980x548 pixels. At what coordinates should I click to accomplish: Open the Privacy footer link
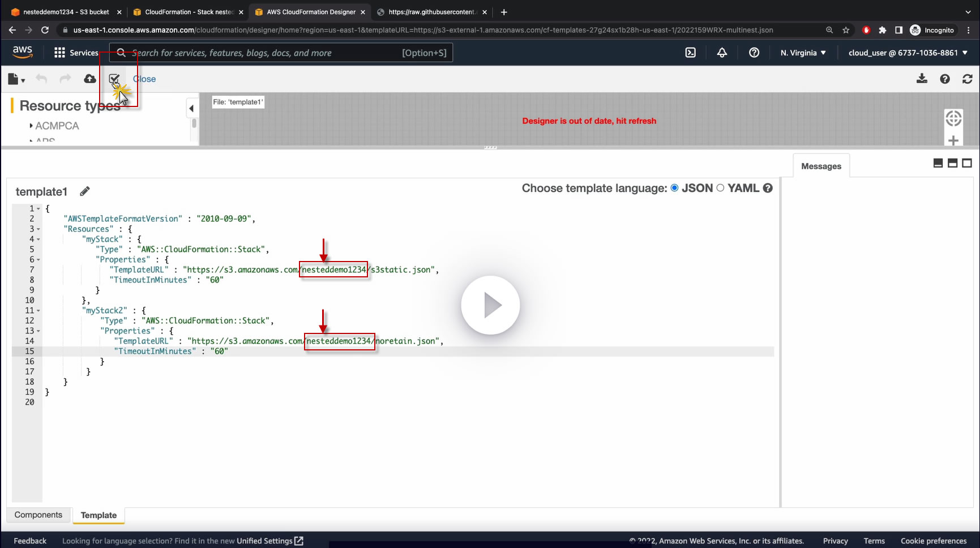[835, 541]
